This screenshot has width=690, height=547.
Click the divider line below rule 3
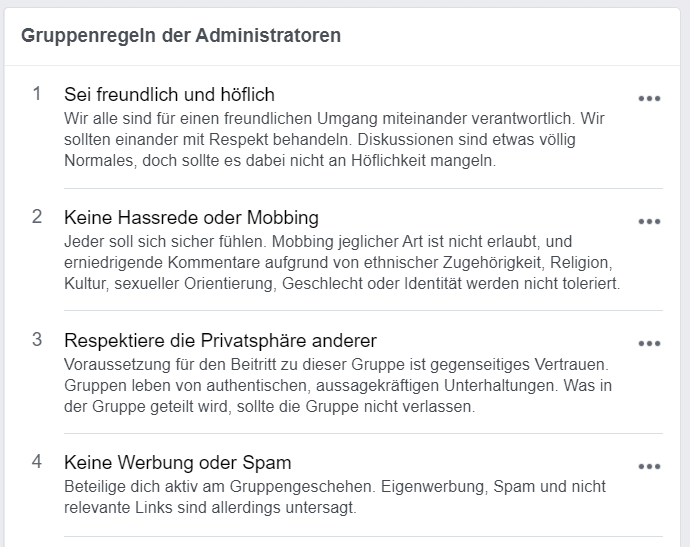(x=363, y=433)
